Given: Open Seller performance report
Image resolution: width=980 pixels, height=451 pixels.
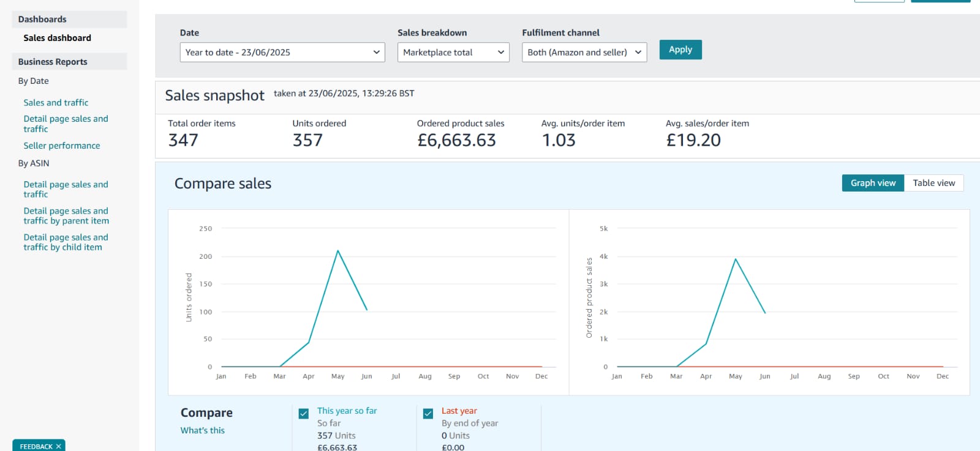Looking at the screenshot, I should click(x=62, y=146).
